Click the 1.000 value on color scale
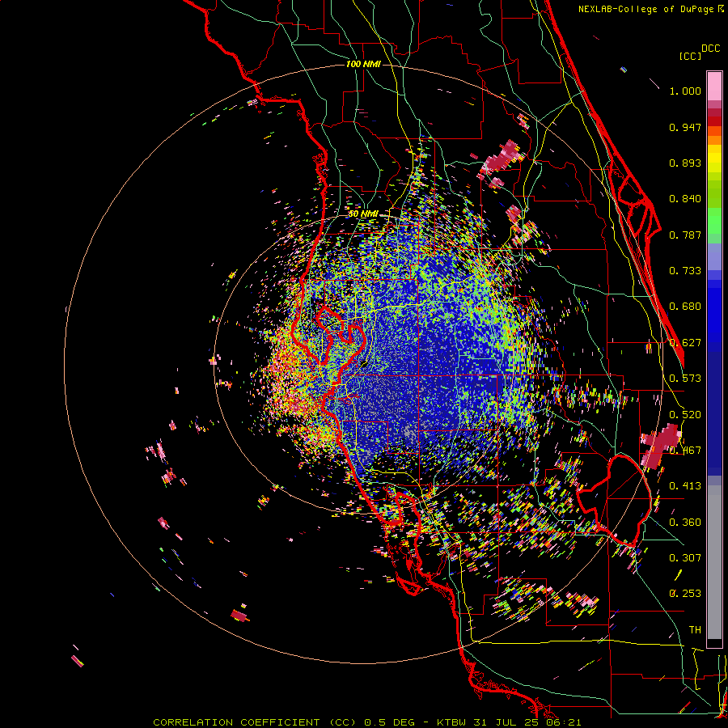 (x=685, y=91)
